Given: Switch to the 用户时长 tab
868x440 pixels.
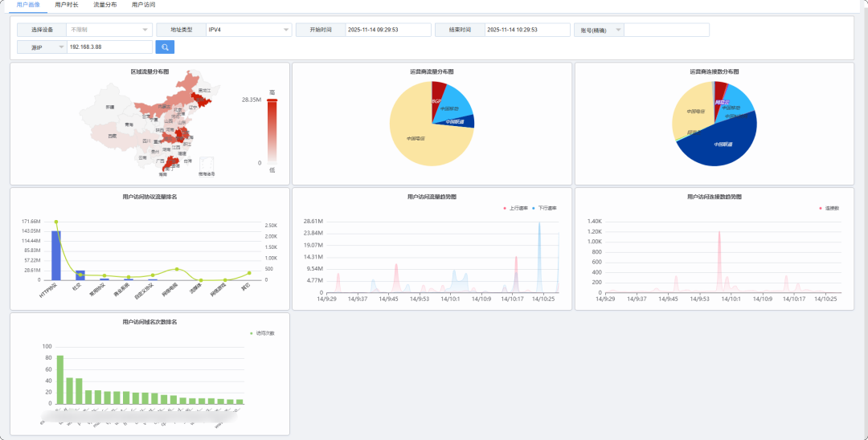Looking at the screenshot, I should click(67, 5).
